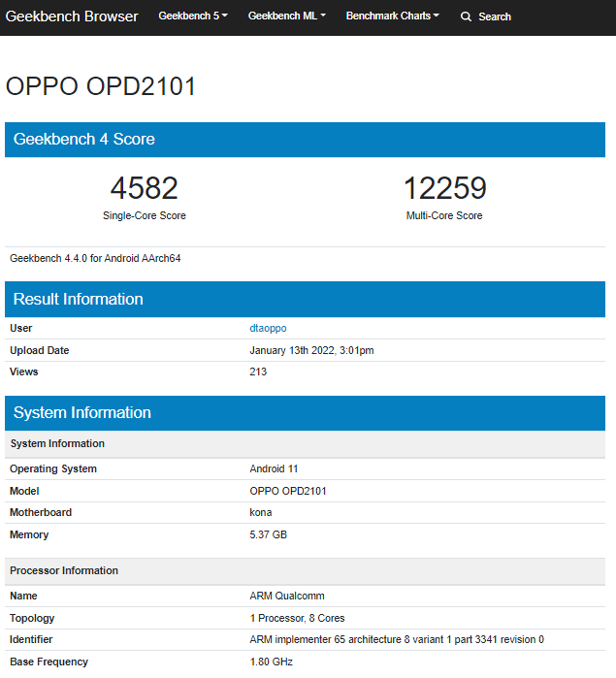Click the search magnifier icon
The height and width of the screenshot is (678, 616).
pos(467,16)
